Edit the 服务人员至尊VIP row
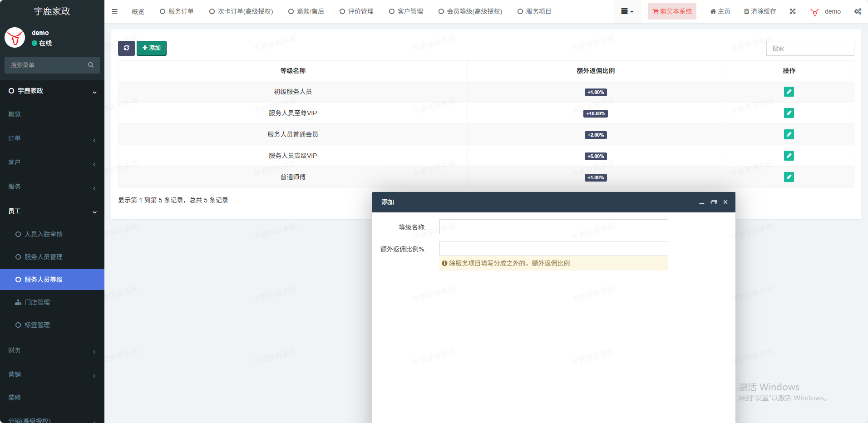868x423 pixels. [789, 113]
